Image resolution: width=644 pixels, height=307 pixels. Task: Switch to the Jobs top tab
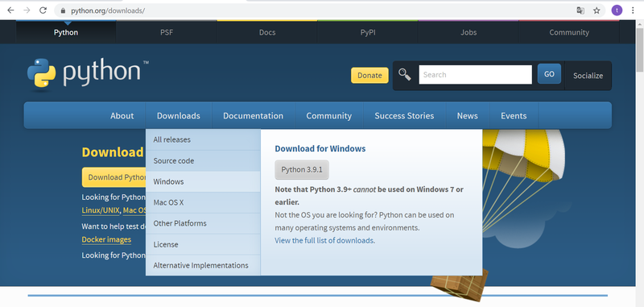point(469,32)
